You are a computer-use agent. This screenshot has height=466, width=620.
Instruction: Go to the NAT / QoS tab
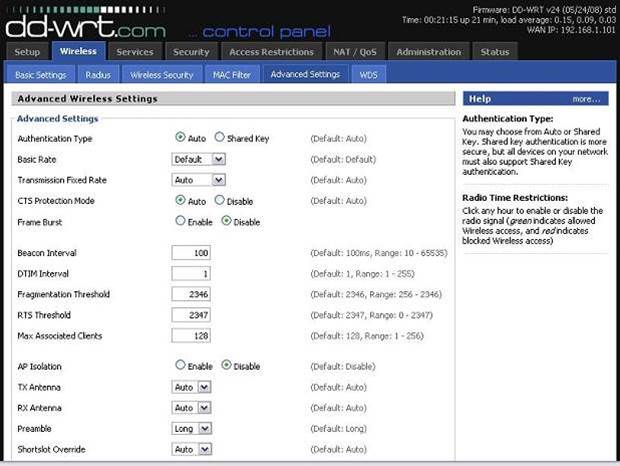coord(353,52)
